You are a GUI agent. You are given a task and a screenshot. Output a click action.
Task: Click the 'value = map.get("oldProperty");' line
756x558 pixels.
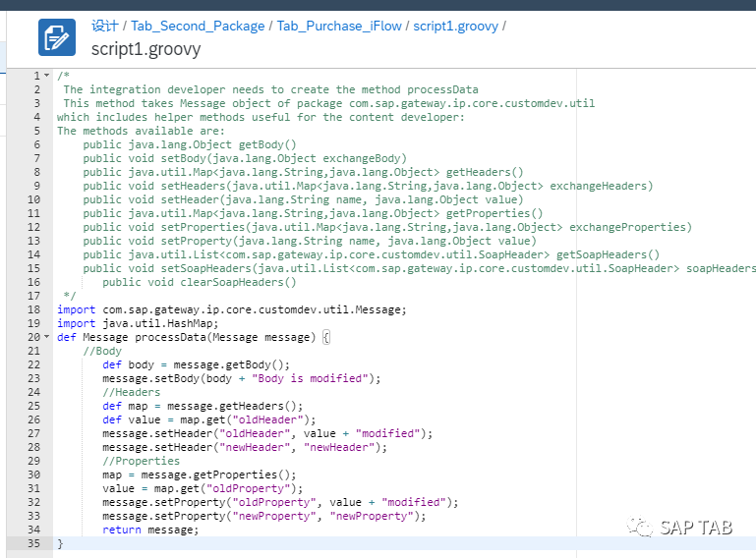(x=203, y=488)
